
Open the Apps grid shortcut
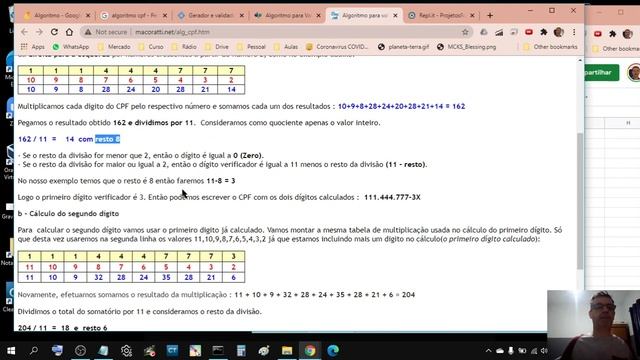[33, 47]
